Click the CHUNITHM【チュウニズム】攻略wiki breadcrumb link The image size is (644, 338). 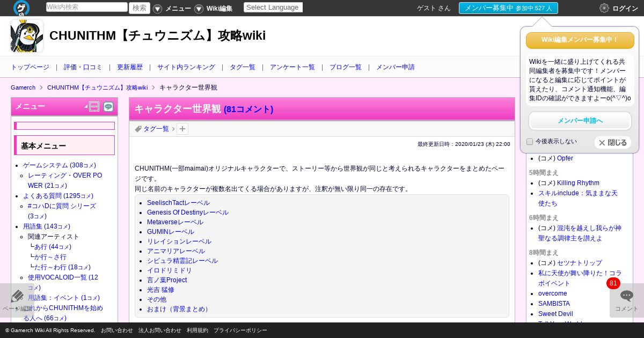pos(97,87)
